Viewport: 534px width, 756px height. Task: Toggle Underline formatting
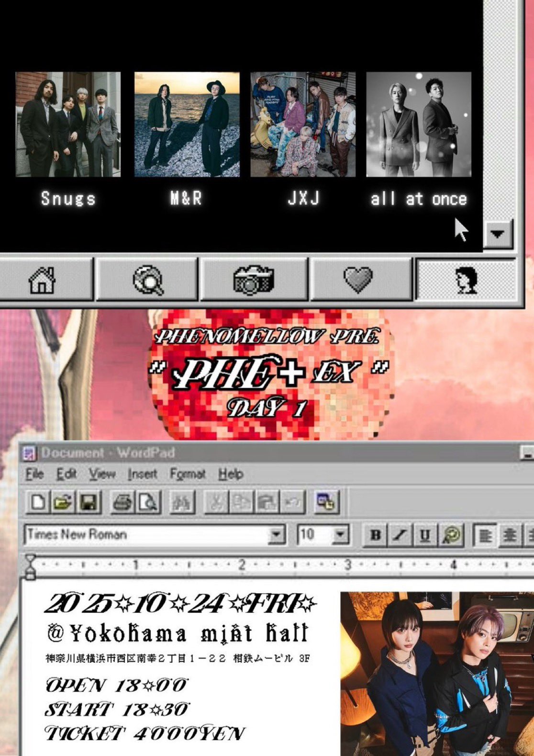[424, 535]
